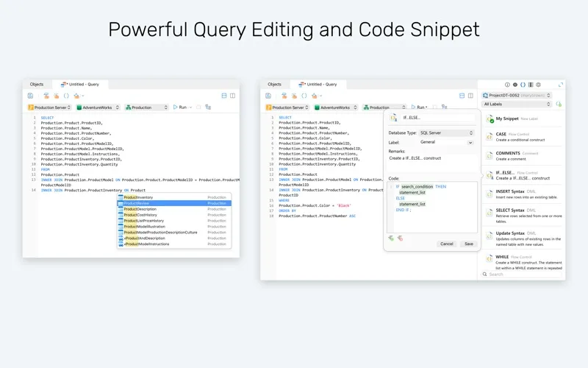
Task: Open the Database Type SQL Server dropdown
Action: point(446,133)
